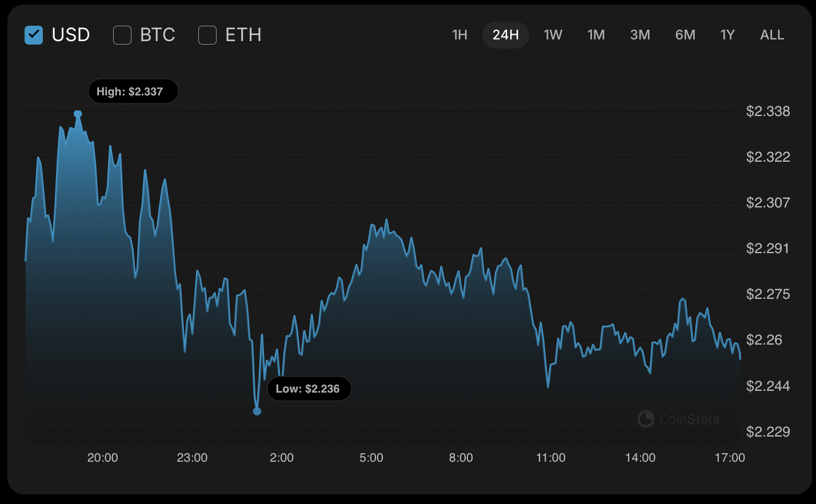Tick the ETH currency checkbox

(207, 35)
